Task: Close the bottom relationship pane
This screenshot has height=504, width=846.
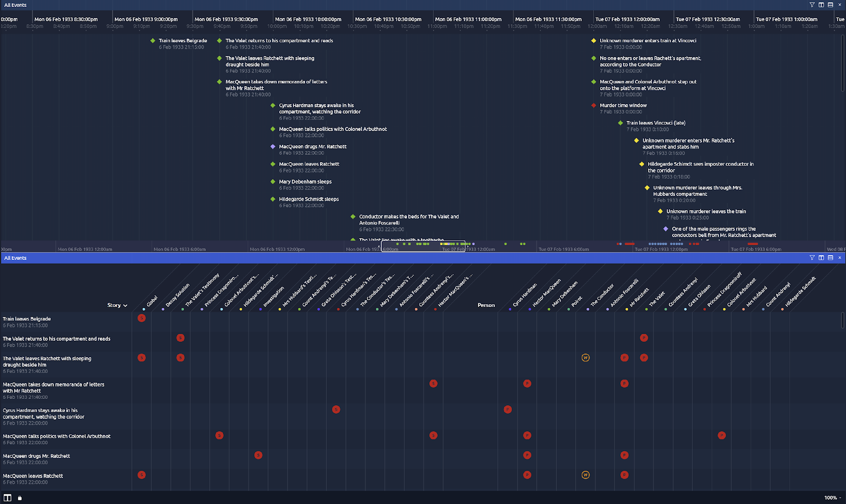Action: tap(840, 258)
